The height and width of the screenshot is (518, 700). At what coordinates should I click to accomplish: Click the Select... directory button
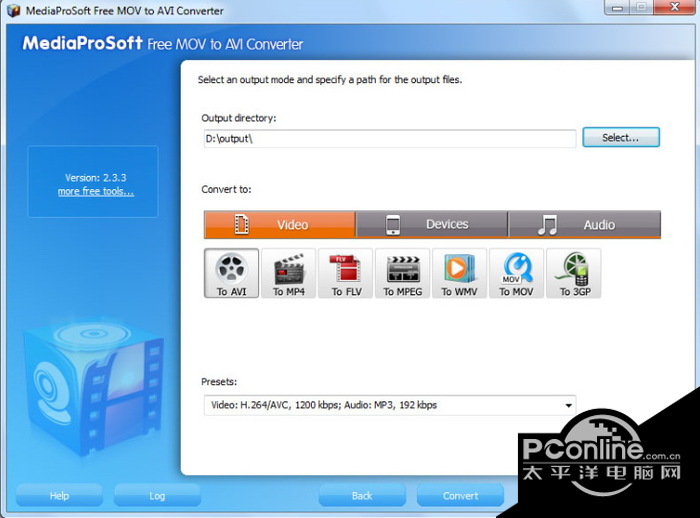tap(621, 138)
